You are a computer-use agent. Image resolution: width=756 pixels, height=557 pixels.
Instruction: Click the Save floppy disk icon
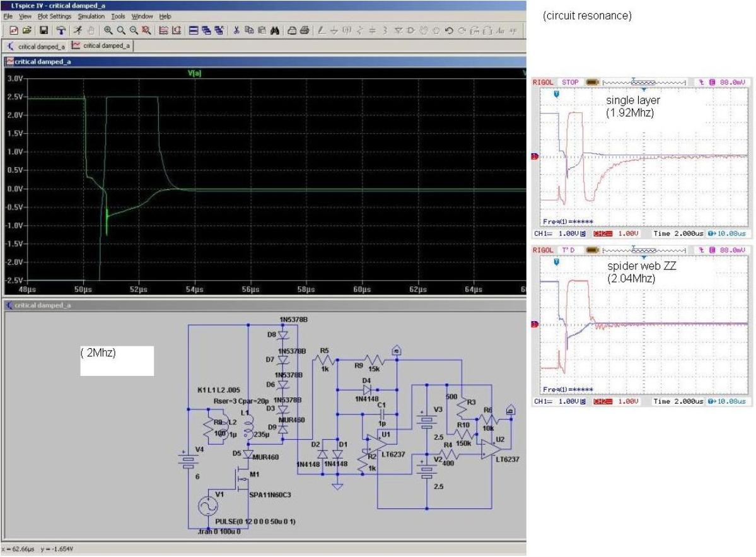point(44,30)
